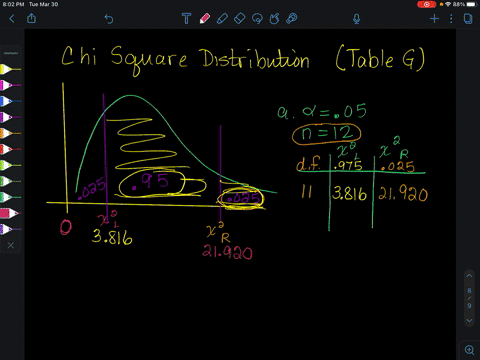Select the red Pen tool
The image size is (480, 360).
205,19
